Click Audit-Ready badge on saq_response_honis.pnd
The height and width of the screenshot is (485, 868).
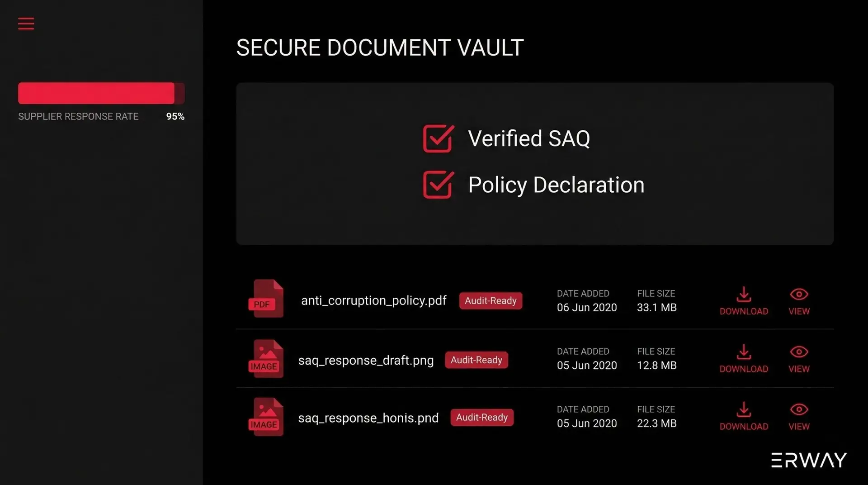[481, 418]
